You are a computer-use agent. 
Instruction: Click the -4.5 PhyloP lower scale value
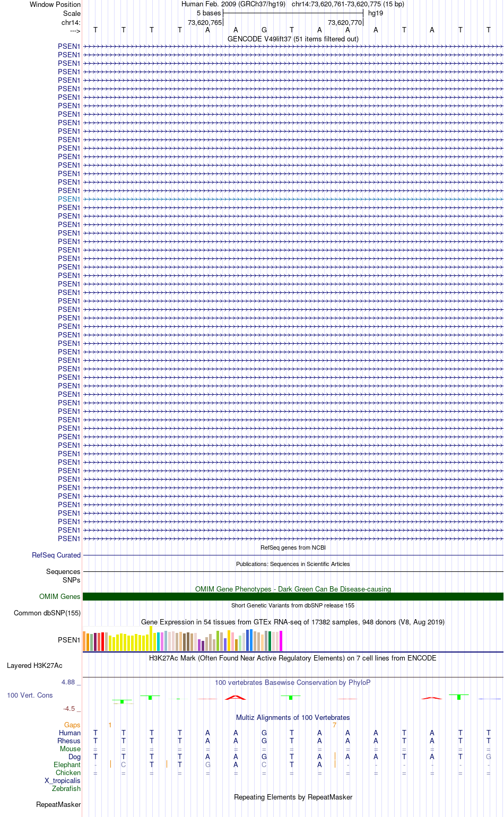(x=69, y=708)
